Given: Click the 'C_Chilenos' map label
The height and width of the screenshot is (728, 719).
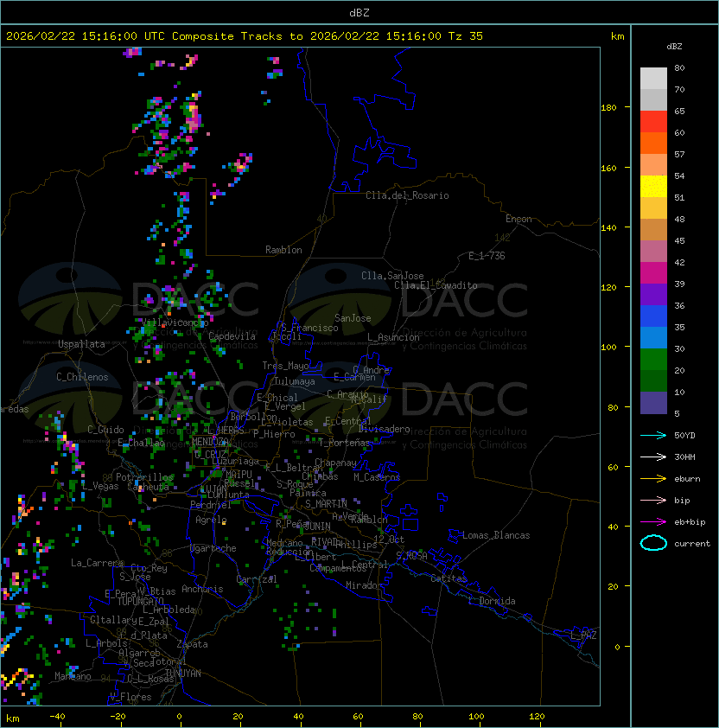Looking at the screenshot, I should (82, 377).
